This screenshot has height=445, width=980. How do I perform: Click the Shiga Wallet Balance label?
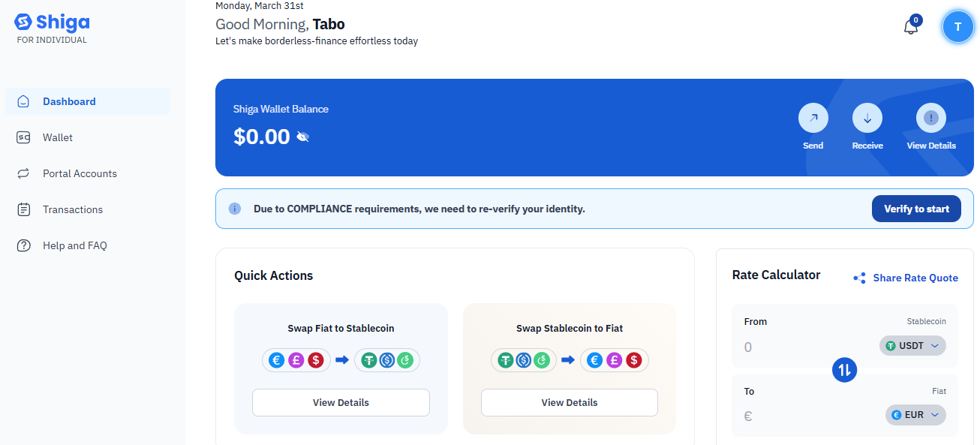click(x=281, y=109)
